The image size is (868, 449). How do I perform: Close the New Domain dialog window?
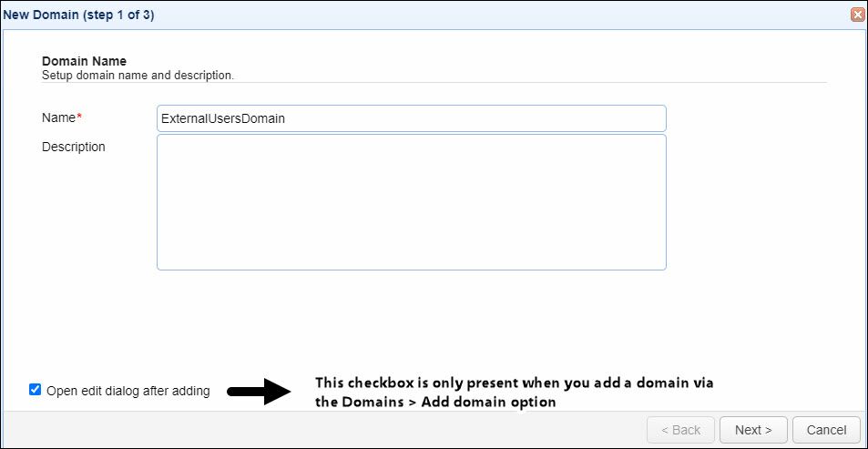click(x=857, y=15)
